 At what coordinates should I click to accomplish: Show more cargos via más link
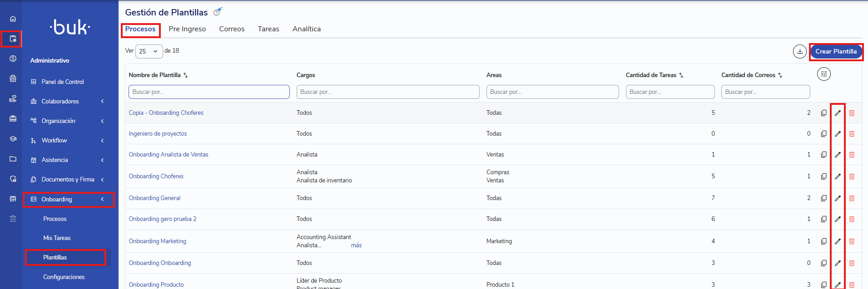[x=356, y=245]
